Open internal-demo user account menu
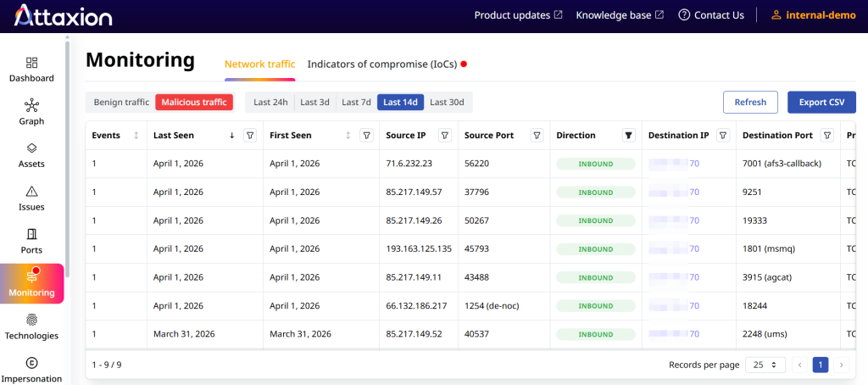Image resolution: width=868 pixels, height=385 pixels. 814,15
